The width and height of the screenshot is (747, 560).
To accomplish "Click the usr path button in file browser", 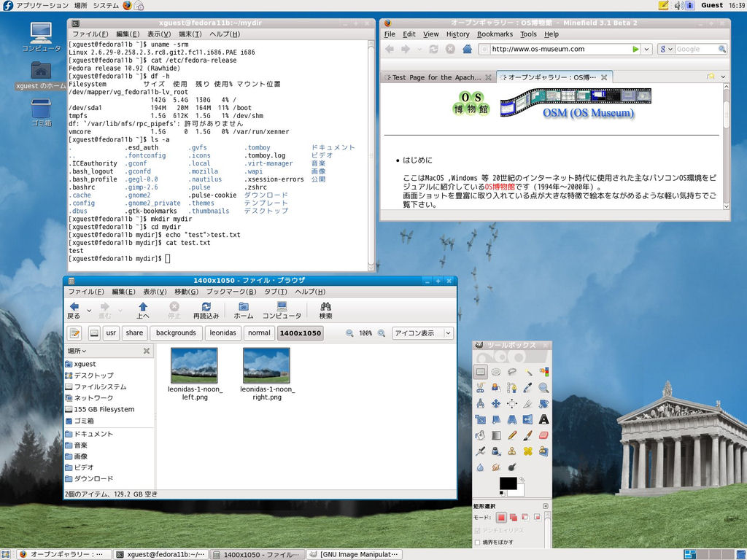I will tap(111, 332).
